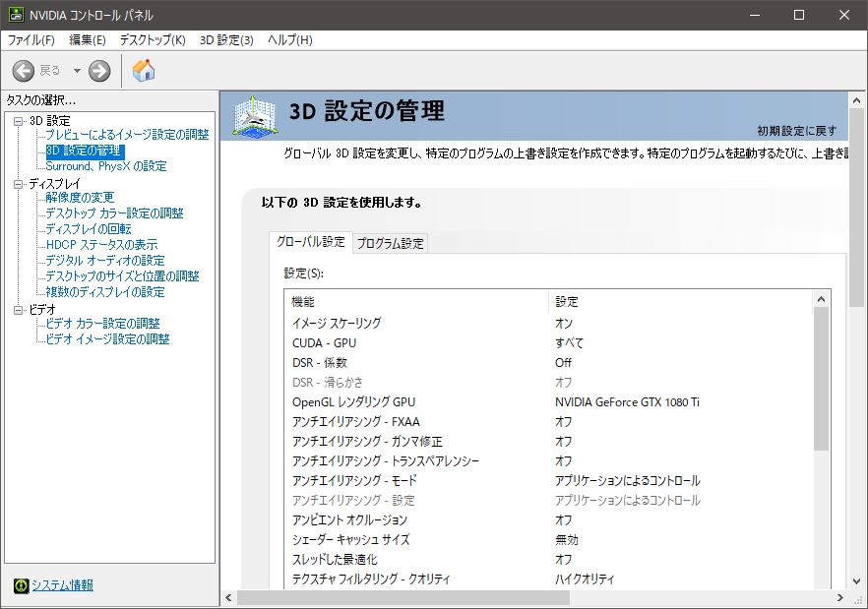Open Surround、PhysX の設定
The width and height of the screenshot is (868, 609).
click(105, 166)
